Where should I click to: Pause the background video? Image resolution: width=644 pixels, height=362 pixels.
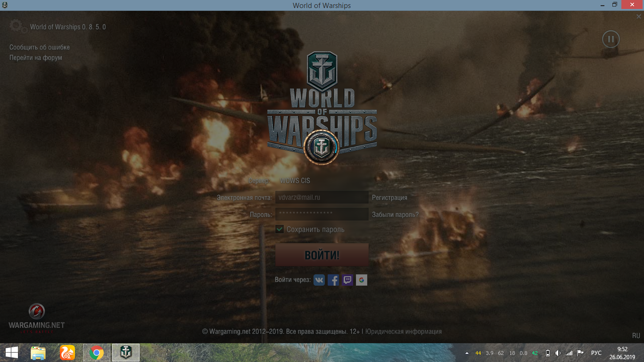[611, 39]
